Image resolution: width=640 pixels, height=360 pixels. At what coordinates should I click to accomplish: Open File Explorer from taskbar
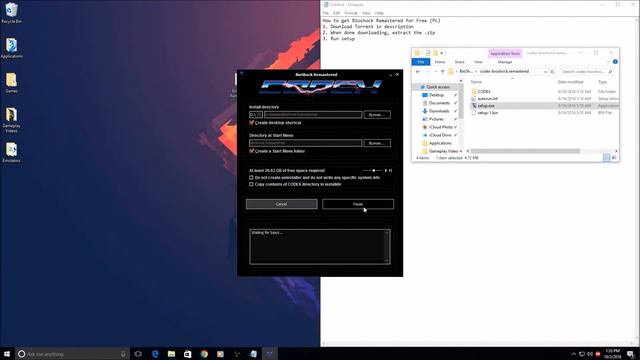pyautogui.click(x=171, y=354)
